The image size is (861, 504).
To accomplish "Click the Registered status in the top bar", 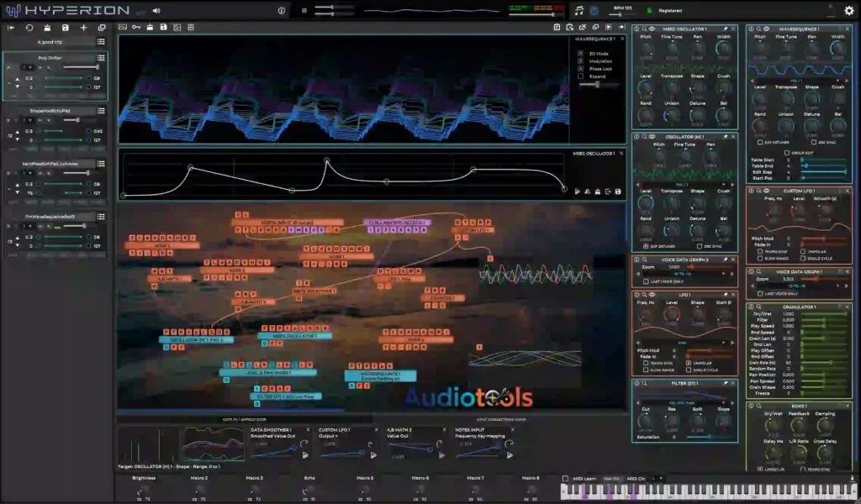I will click(x=671, y=10).
